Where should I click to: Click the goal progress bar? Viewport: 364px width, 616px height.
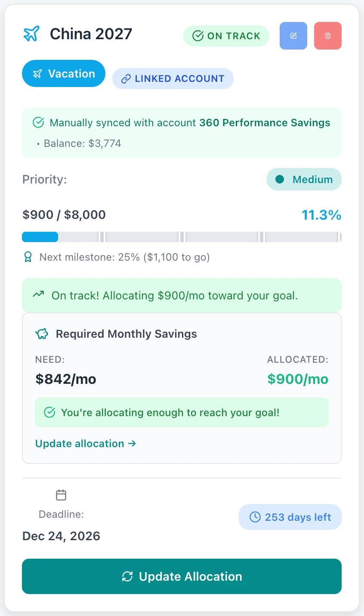[182, 236]
